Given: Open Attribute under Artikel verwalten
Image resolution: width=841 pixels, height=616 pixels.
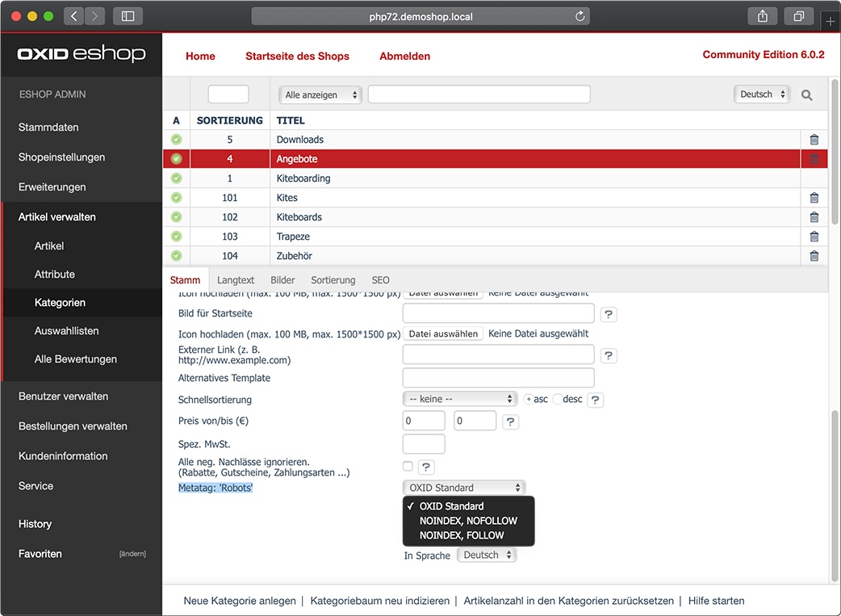Looking at the screenshot, I should tap(55, 274).
